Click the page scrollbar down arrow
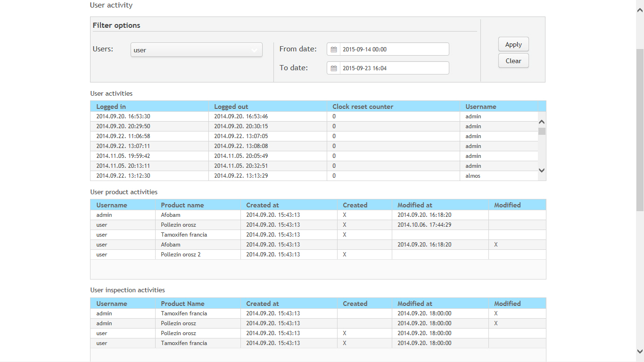Viewport: 644px width, 362px height. point(640,351)
